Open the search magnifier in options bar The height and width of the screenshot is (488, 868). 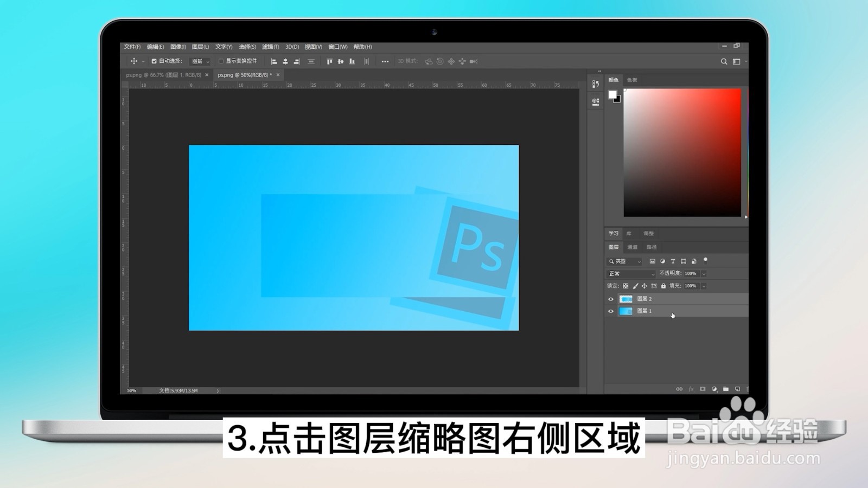(724, 61)
